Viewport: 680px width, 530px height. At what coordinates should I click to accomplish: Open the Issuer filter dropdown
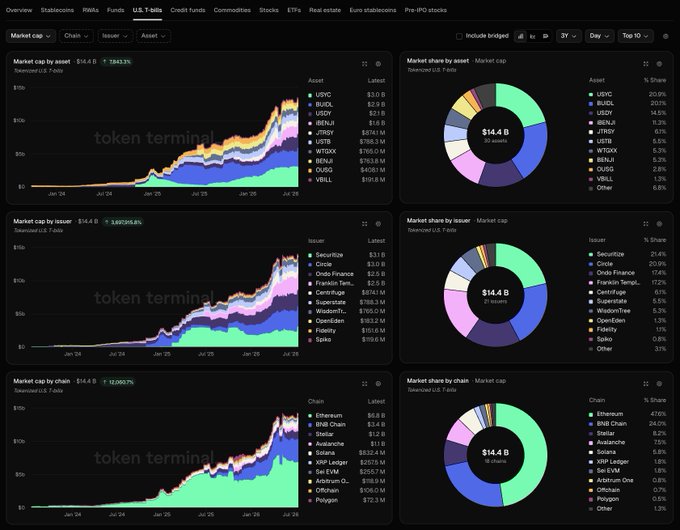click(x=115, y=36)
